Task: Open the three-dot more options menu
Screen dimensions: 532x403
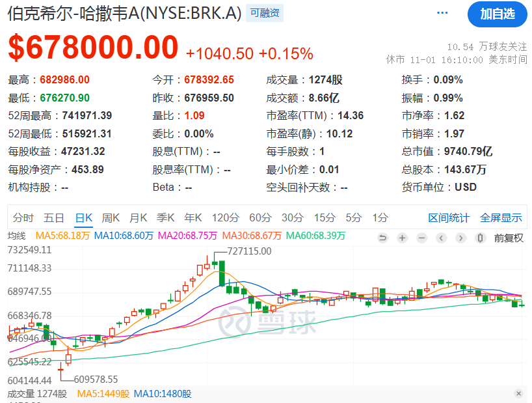Action: 442,13
